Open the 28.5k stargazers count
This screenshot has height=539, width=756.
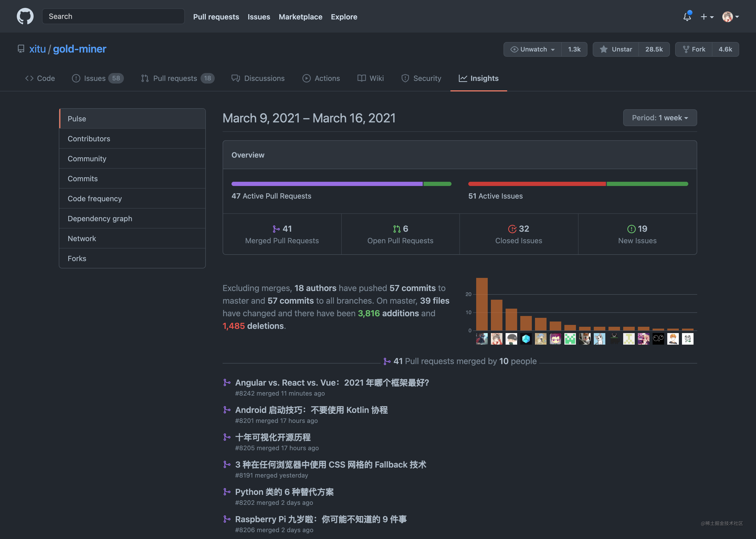pyautogui.click(x=654, y=49)
